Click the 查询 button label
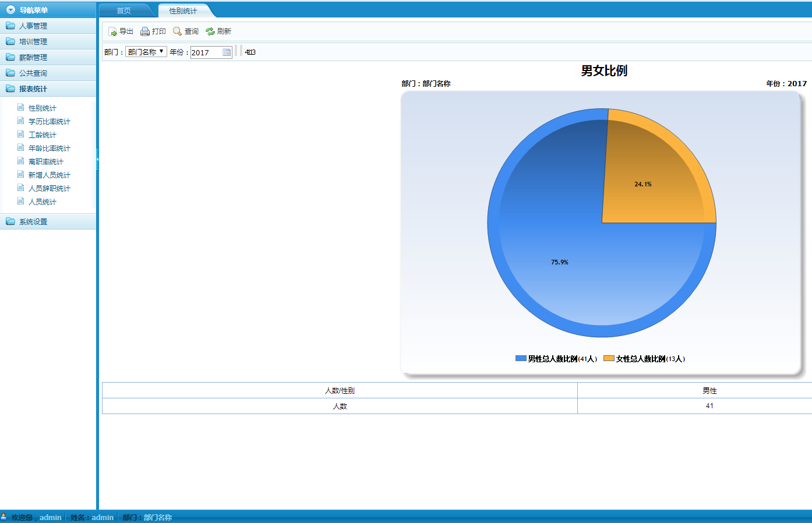812x523 pixels. [x=192, y=31]
